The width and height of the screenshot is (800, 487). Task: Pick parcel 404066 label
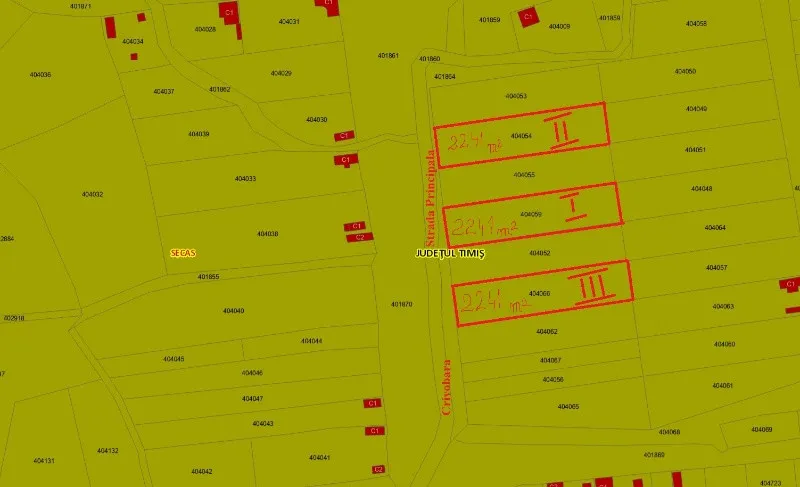[x=539, y=294]
